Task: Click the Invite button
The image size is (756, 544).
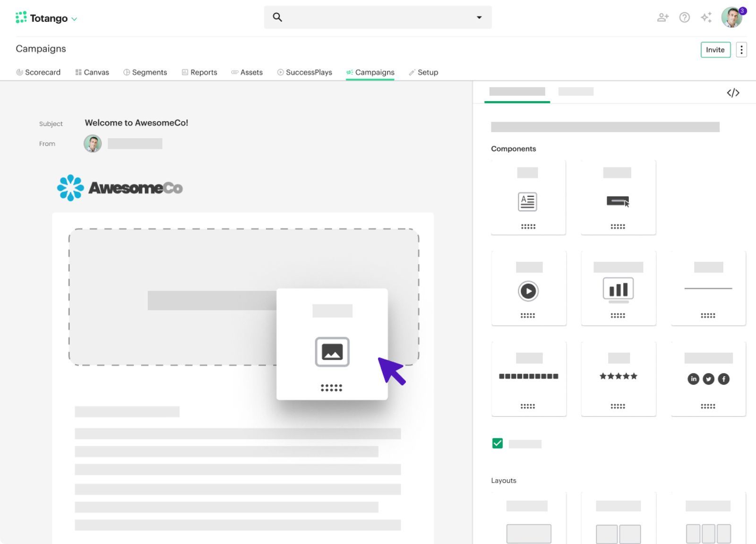Action: tap(715, 49)
